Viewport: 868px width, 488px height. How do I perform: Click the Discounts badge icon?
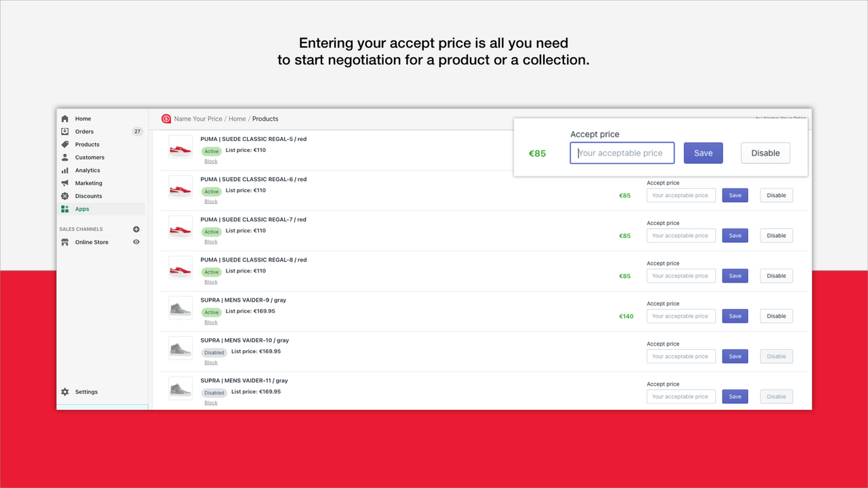(x=64, y=196)
